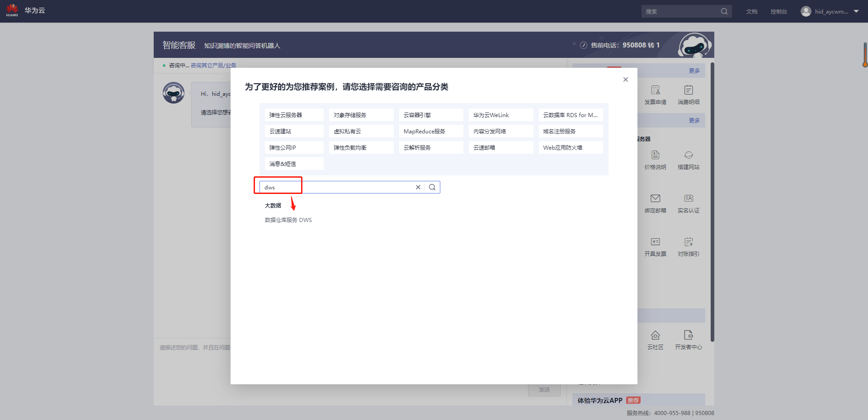
Task: Select the 弹性云服务器 product category
Action: tap(294, 115)
